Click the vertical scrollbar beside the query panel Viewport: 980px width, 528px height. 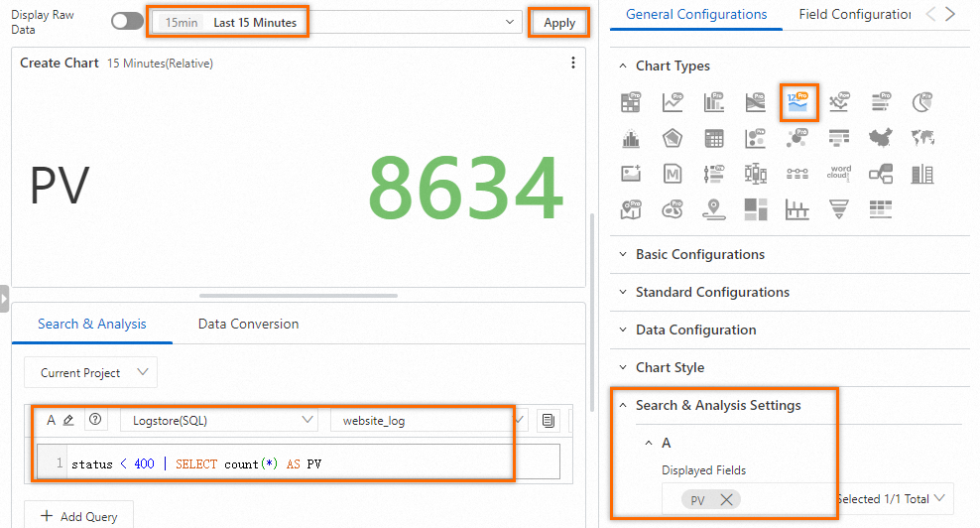coord(591,313)
